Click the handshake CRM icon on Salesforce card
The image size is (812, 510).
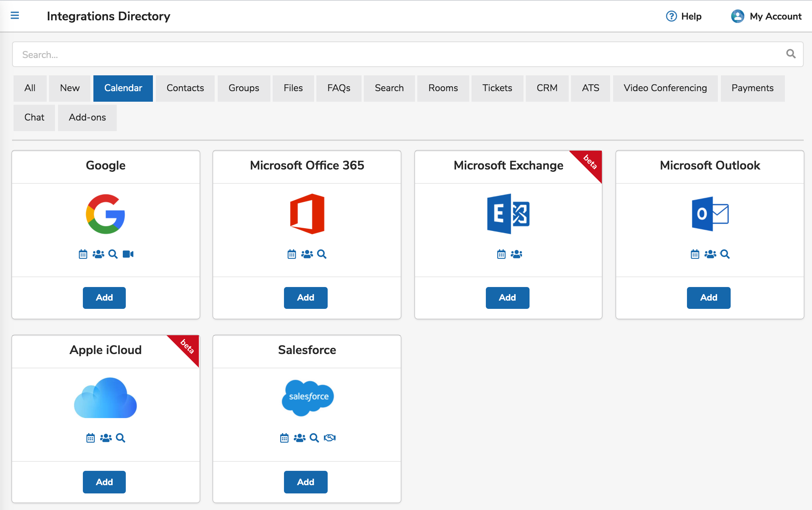tap(330, 438)
